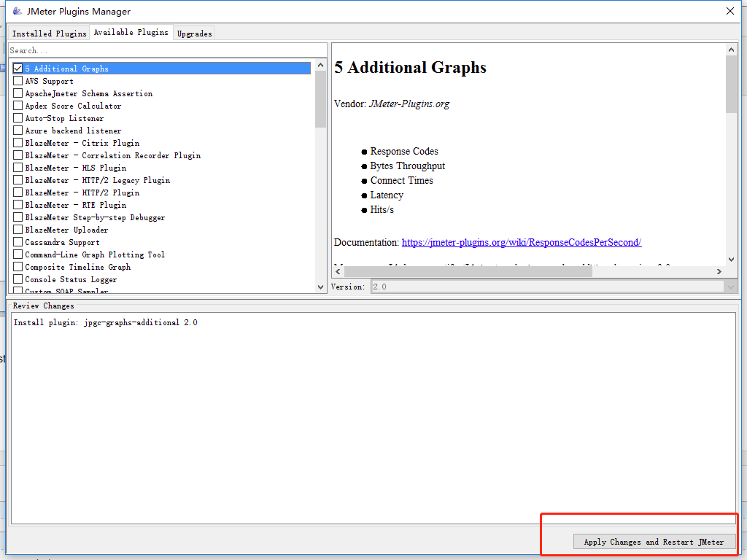This screenshot has height=560, width=747.
Task: Click the Vendor JMeter-Plugins.org text
Action: (x=392, y=104)
